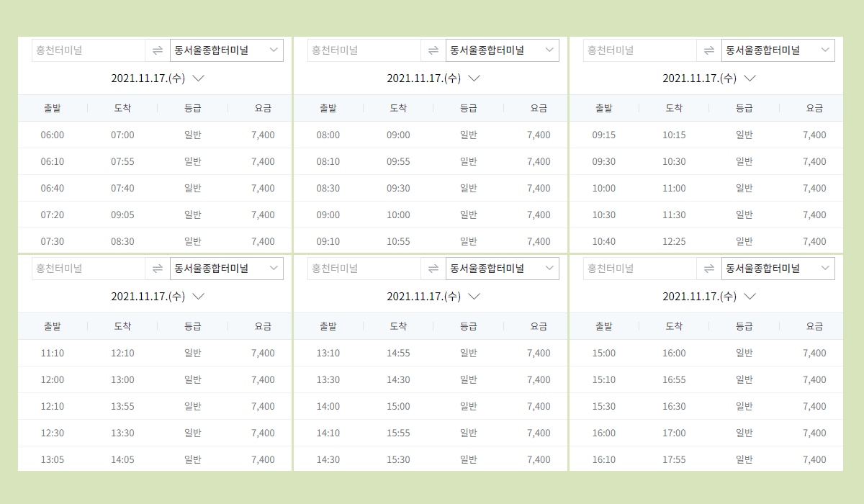864x504 pixels.
Task: Expand date chevron in the 06:10 departure panel
Action: coord(199,78)
